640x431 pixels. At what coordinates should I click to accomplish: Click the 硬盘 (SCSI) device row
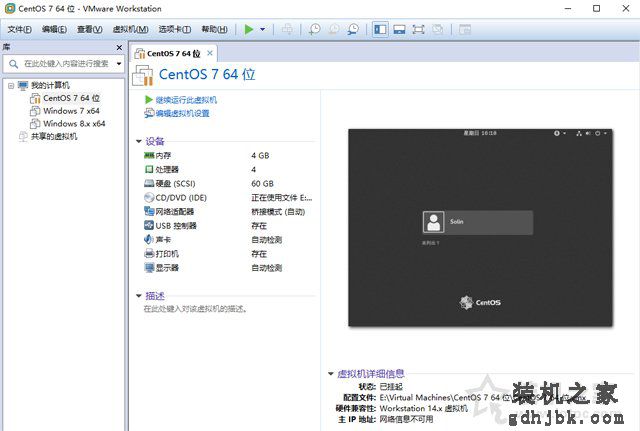(228, 184)
